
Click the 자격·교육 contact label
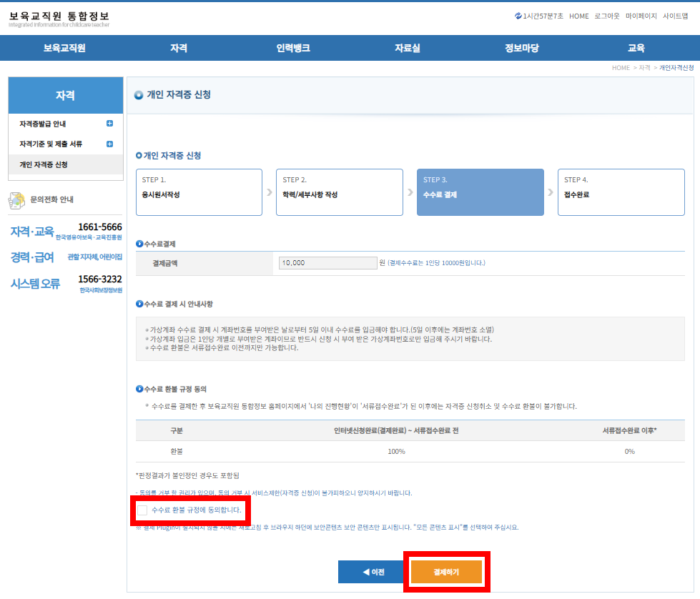click(32, 232)
